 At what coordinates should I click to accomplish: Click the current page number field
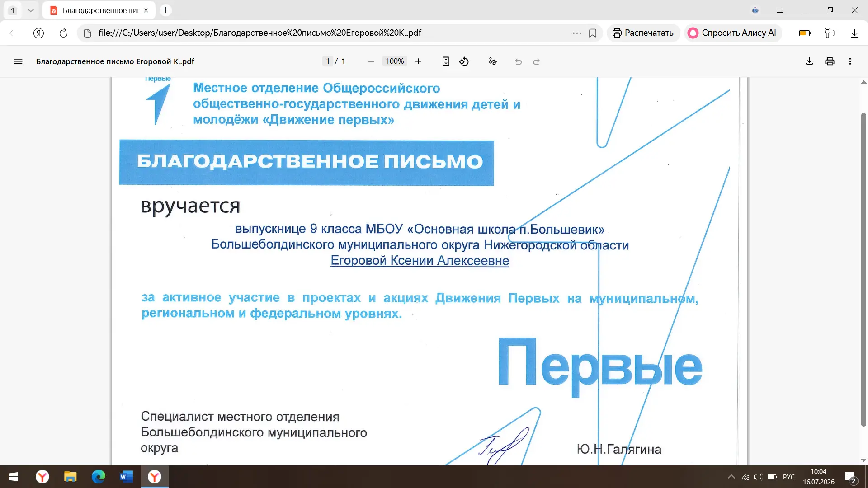pyautogui.click(x=328, y=61)
